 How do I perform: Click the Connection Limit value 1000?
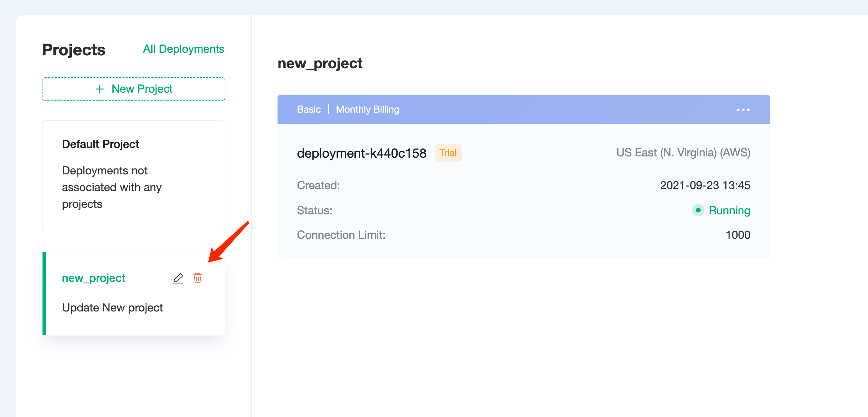(x=738, y=235)
